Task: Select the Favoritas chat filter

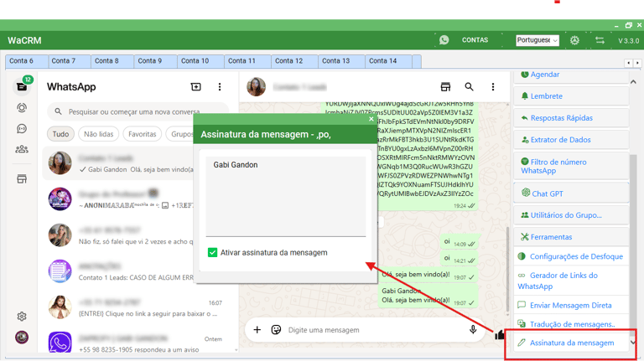Action: [x=142, y=134]
